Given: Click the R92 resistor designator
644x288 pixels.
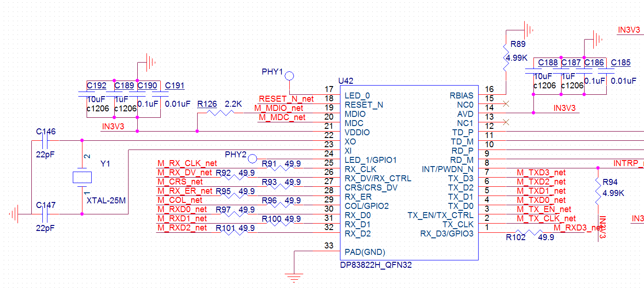Looking at the screenshot, I should click(223, 173).
